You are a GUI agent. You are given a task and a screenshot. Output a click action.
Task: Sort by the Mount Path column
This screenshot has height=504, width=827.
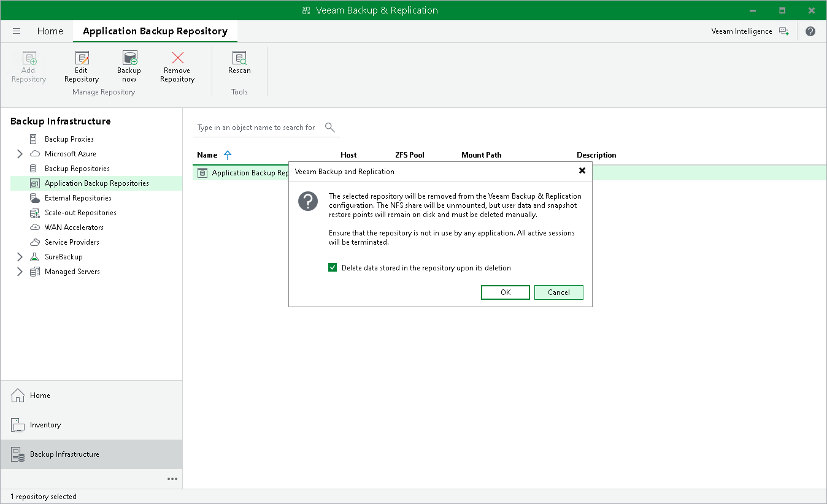coord(482,155)
